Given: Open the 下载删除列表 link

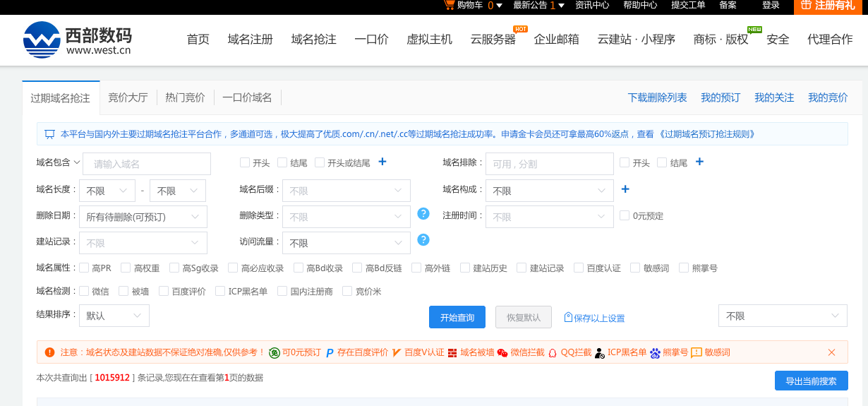Looking at the screenshot, I should [x=657, y=97].
